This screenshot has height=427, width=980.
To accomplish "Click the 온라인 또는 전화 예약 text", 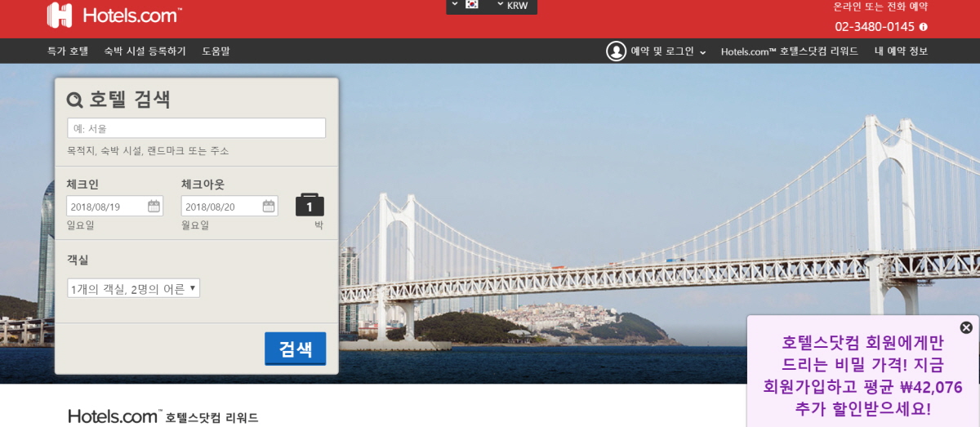I will [880, 7].
